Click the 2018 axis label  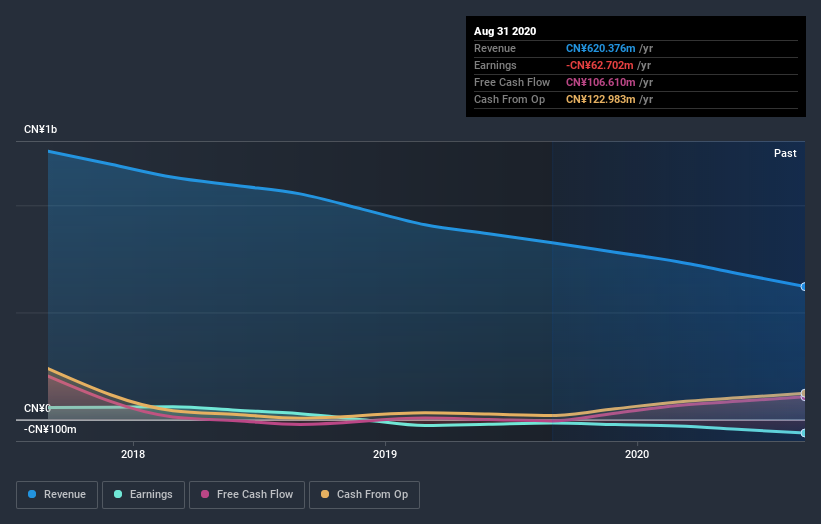(x=133, y=454)
